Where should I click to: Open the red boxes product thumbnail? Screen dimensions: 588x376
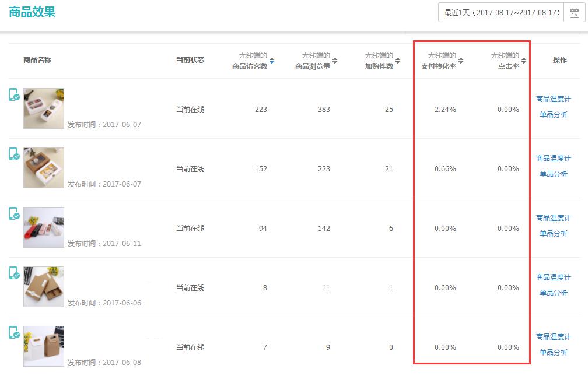44,227
